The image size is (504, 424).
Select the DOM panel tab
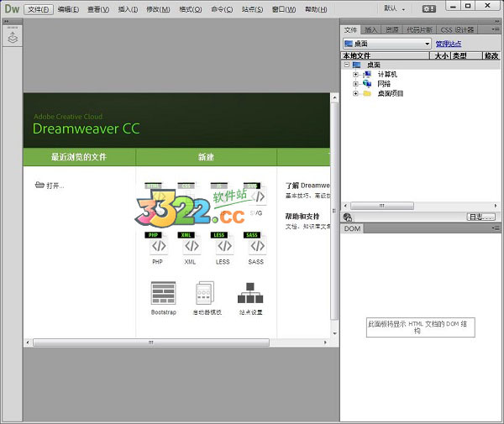click(x=352, y=228)
